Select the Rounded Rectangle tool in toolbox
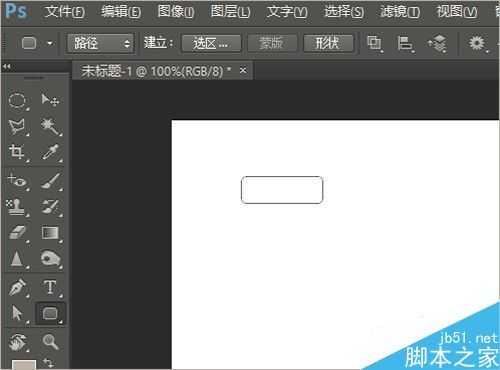The height and width of the screenshot is (370, 500). (50, 314)
